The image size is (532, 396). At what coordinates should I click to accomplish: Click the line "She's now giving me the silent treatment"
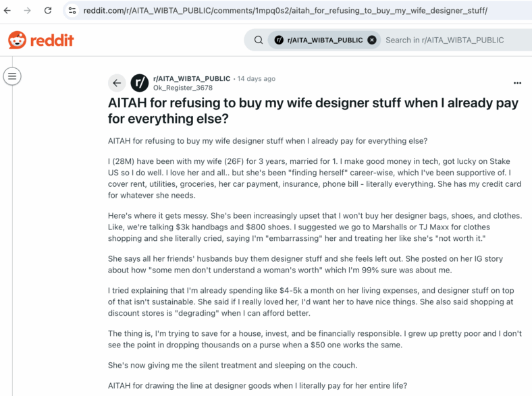232,365
